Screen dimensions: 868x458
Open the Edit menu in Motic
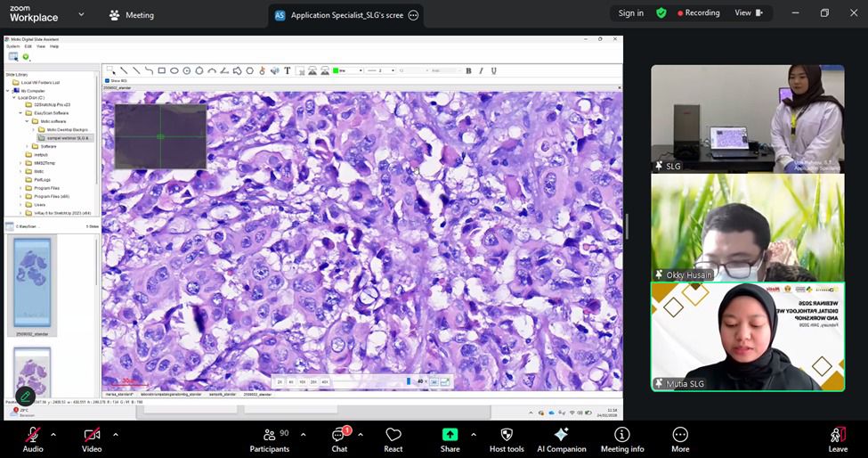coord(28,46)
